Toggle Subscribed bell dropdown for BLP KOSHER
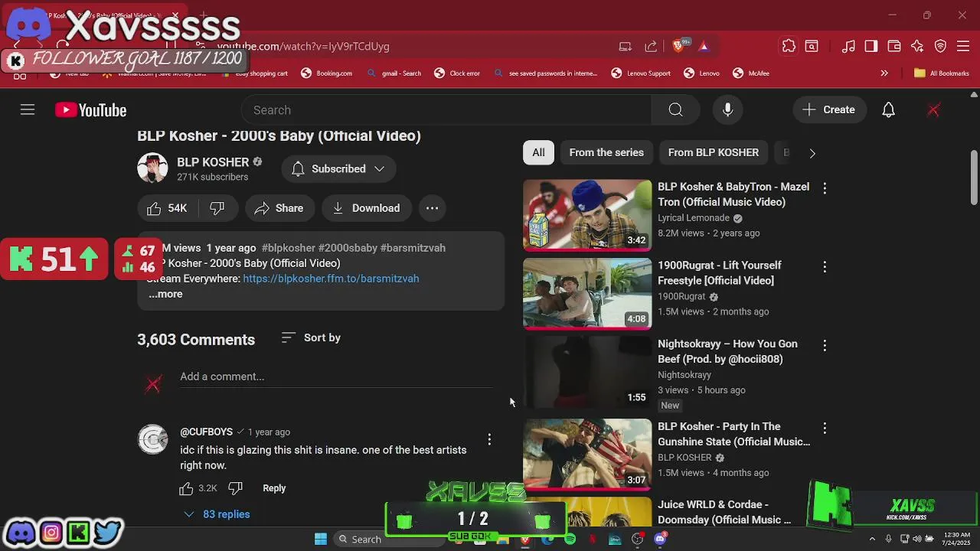Viewport: 980px width, 551px height. click(338, 169)
